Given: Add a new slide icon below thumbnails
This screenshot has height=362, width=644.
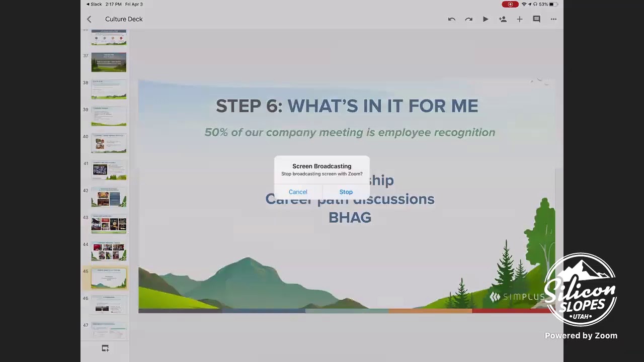Looking at the screenshot, I should click(x=105, y=348).
